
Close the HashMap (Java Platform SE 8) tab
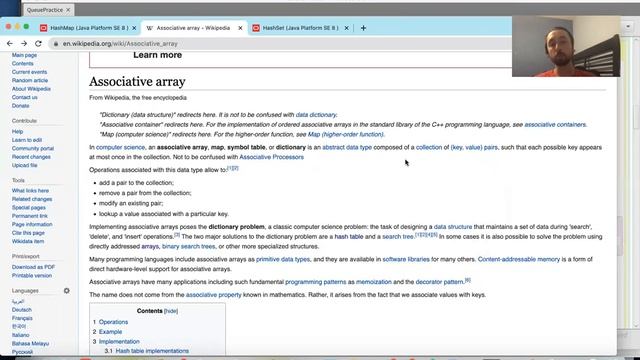[134, 28]
